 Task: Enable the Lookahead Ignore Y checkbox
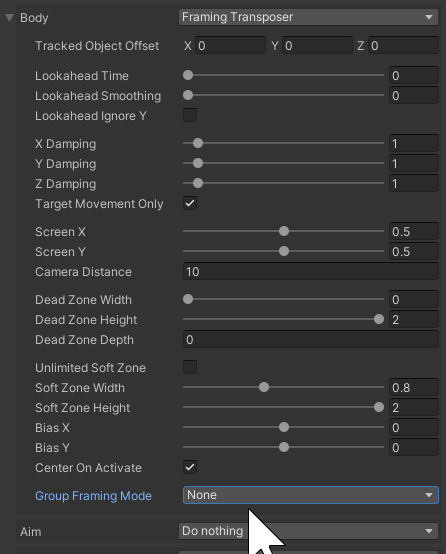pyautogui.click(x=190, y=116)
